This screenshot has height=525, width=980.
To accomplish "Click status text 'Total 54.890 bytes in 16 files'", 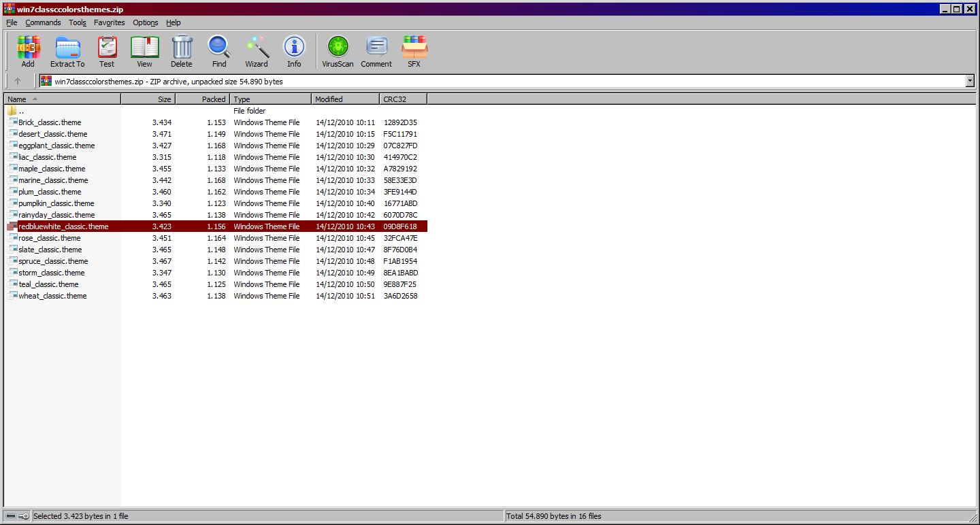I will click(554, 516).
